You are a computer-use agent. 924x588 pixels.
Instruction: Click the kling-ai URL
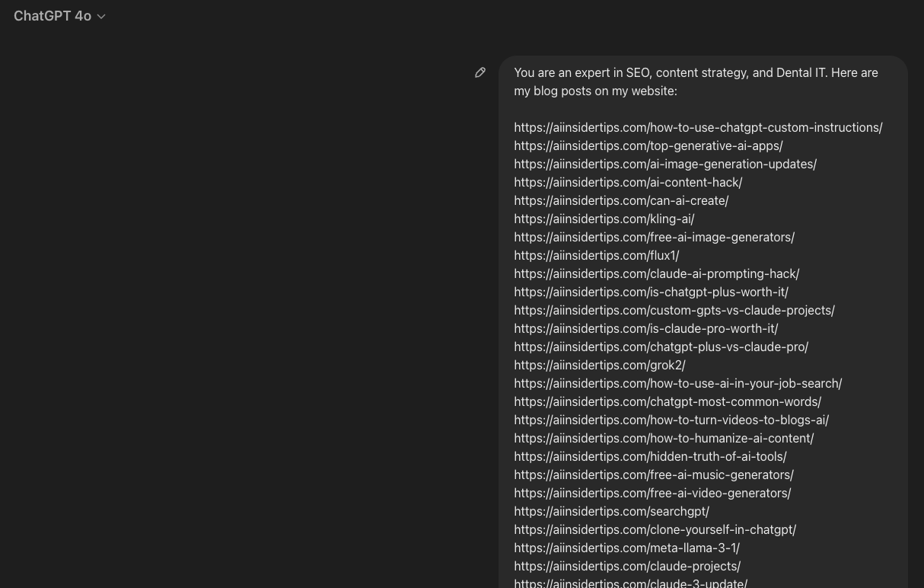tap(604, 219)
